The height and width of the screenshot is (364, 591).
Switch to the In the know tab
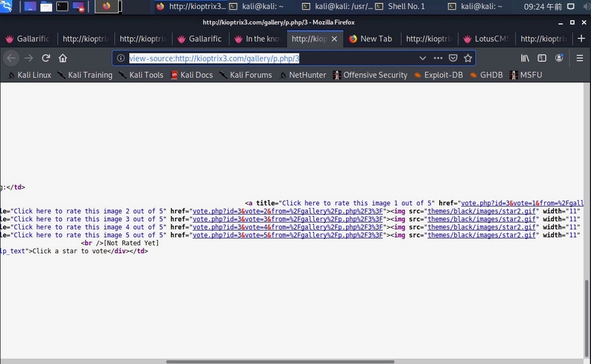tap(258, 39)
